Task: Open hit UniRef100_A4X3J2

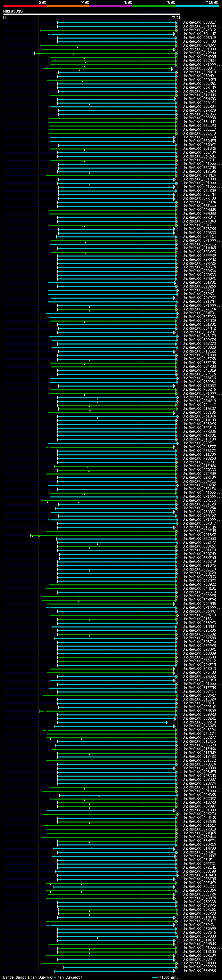Action: click(x=199, y=30)
